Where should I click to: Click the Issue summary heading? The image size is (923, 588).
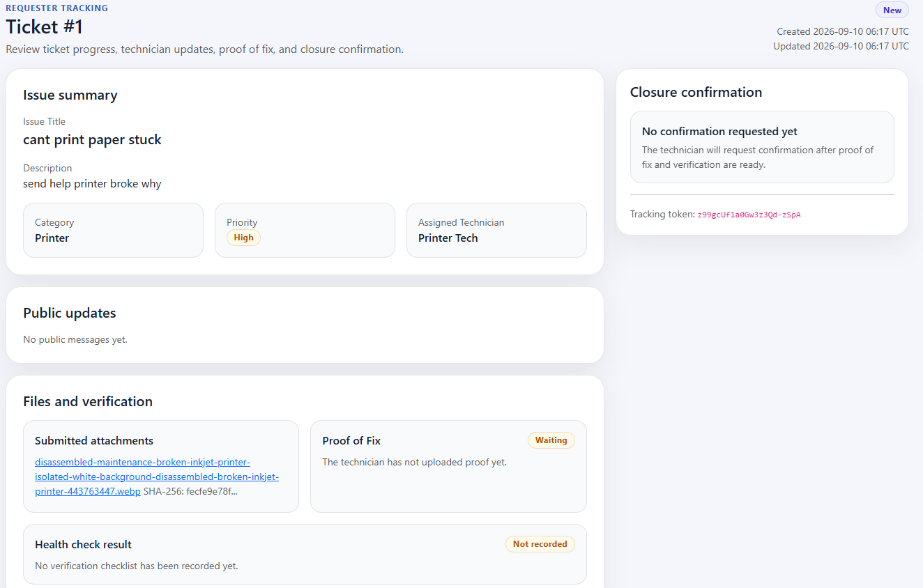pos(70,95)
